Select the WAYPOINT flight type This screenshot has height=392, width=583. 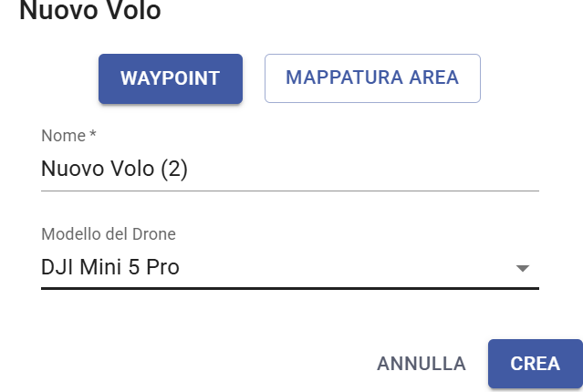coord(170,78)
